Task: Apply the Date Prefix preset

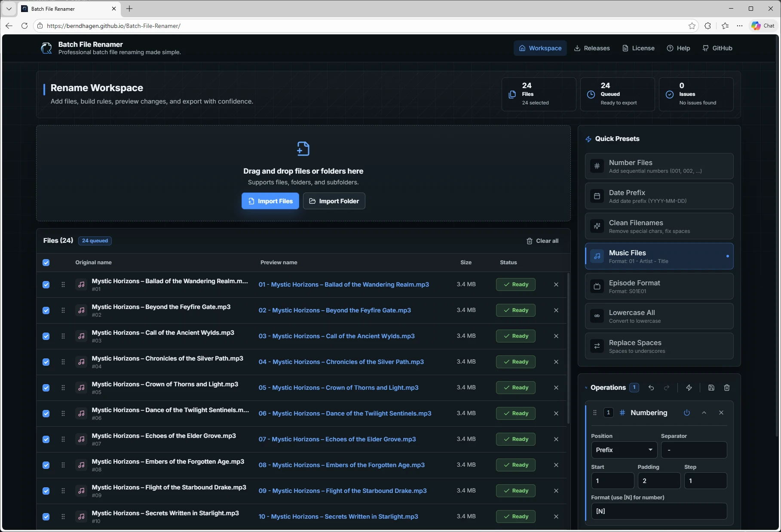Action: tap(659, 196)
